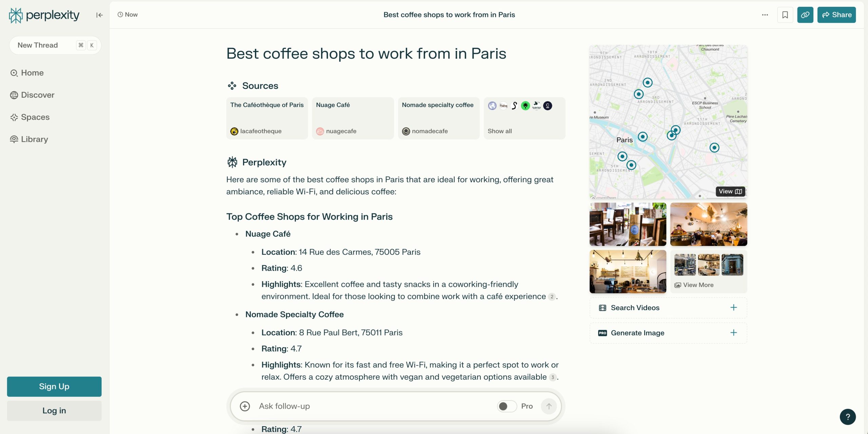Bookmark this thread

point(785,15)
